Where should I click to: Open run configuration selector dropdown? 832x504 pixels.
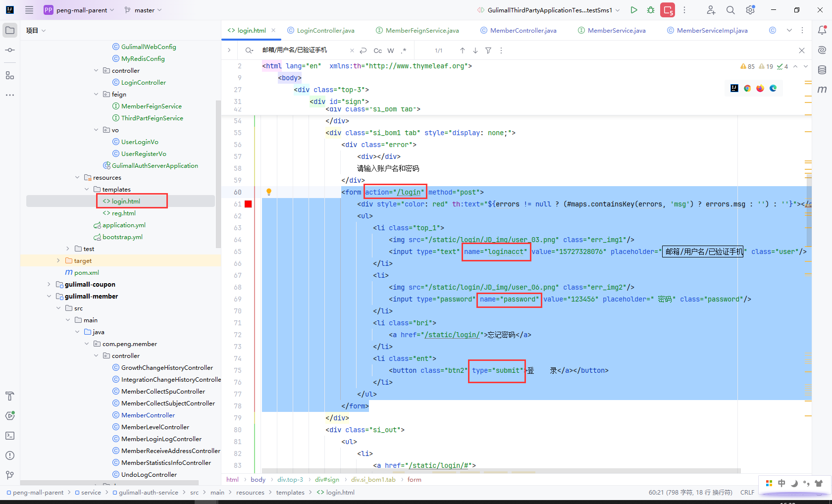tap(548, 10)
